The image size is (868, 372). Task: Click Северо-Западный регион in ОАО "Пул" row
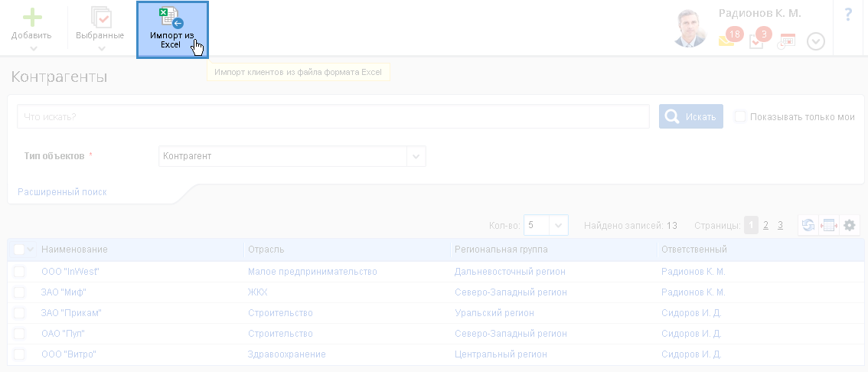[x=511, y=334]
